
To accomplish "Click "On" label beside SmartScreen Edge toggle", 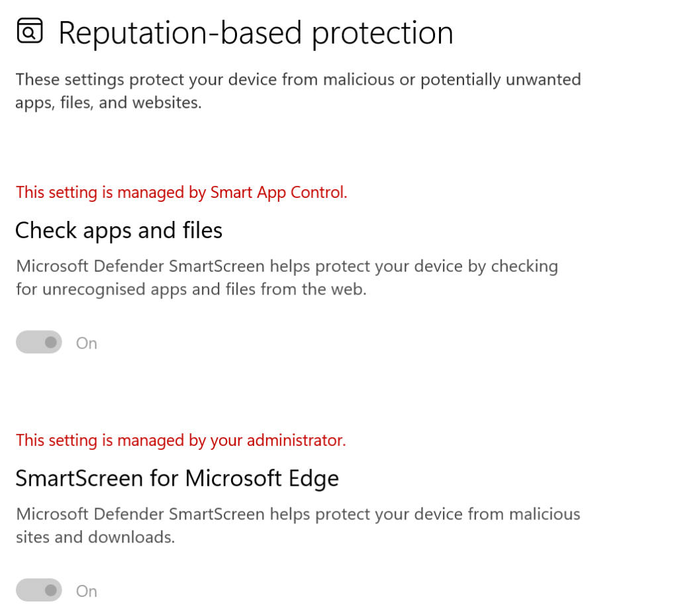I will coord(87,591).
